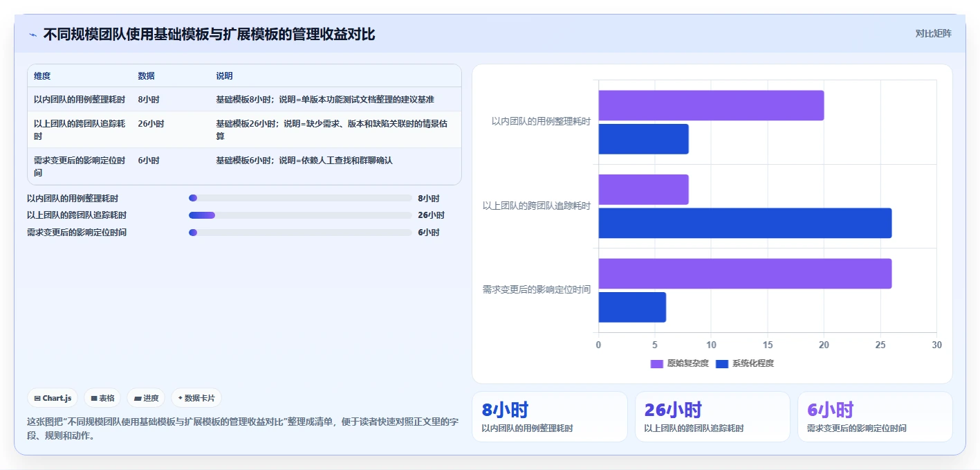
Task: Click the Chart.js chip
Action: click(x=53, y=398)
